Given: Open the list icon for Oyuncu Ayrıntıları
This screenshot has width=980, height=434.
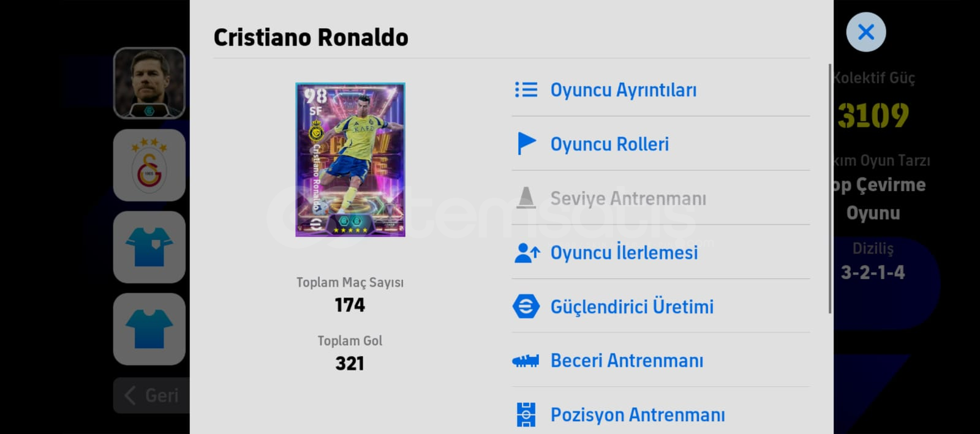Looking at the screenshot, I should (526, 90).
